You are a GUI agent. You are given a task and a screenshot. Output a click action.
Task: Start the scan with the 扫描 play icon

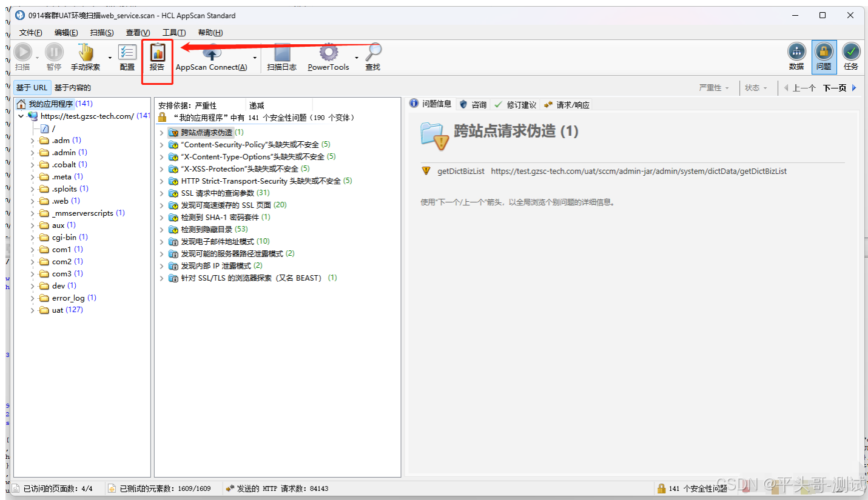[x=23, y=52]
